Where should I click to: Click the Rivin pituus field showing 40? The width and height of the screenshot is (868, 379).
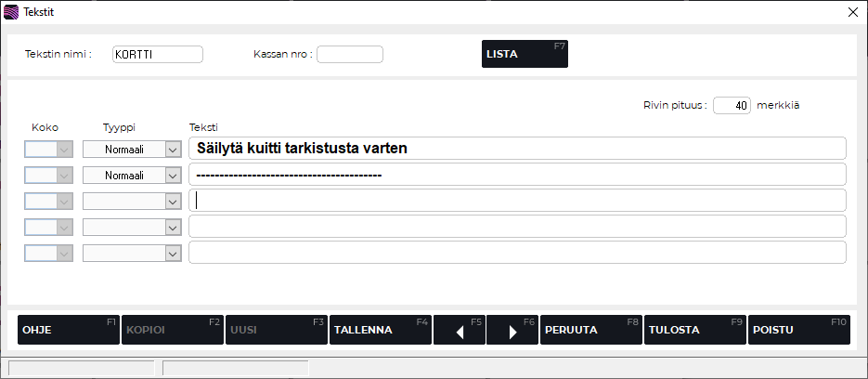[732, 106]
